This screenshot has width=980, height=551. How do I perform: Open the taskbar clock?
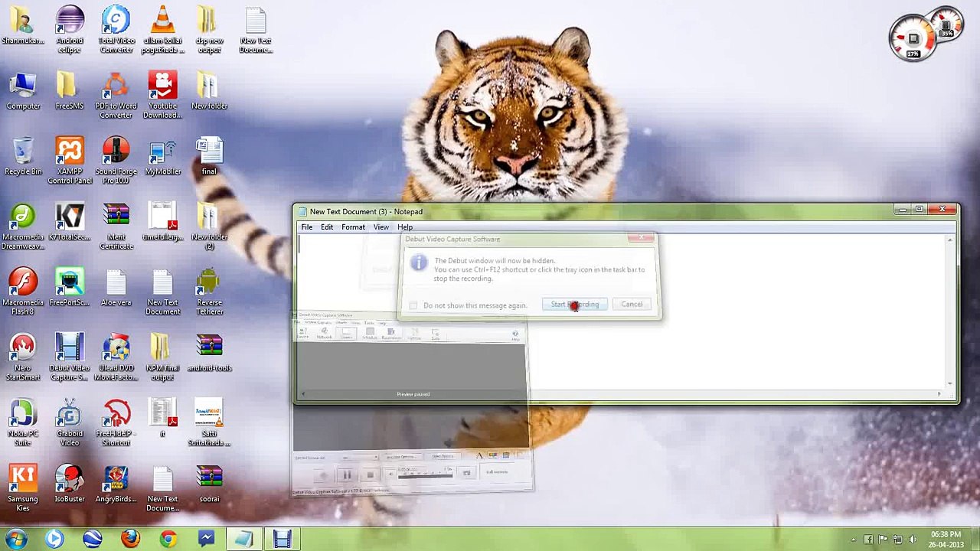(x=946, y=540)
